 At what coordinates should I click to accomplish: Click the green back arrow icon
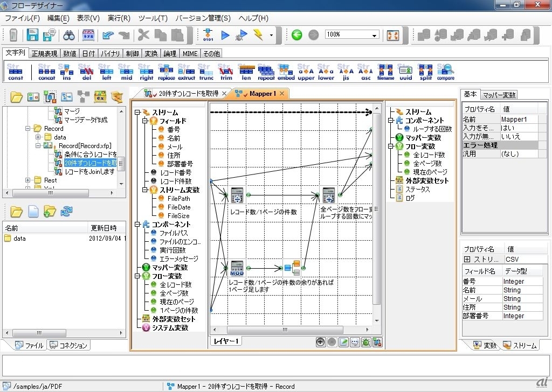[296, 35]
